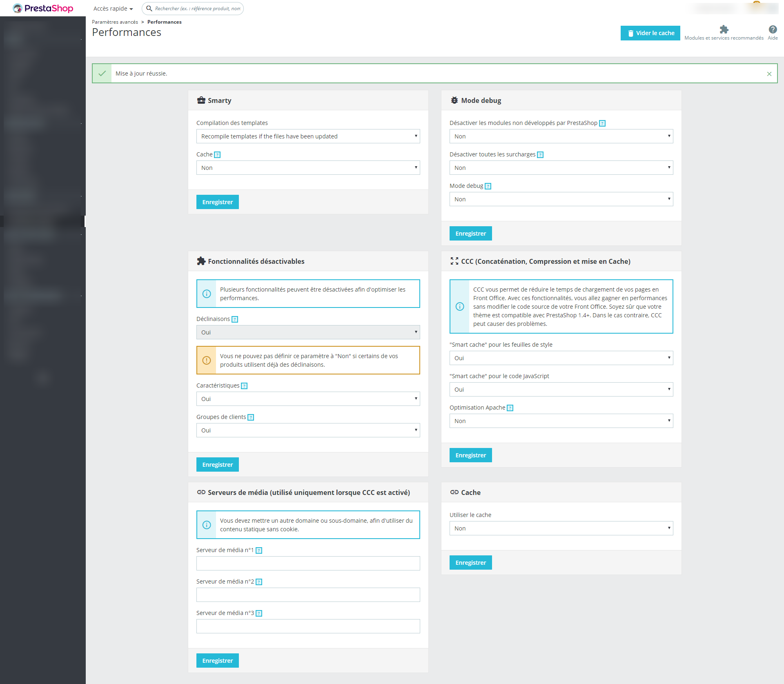This screenshot has height=684, width=784.
Task: Open Smart cache feuilles de style dropdown
Action: tap(561, 358)
